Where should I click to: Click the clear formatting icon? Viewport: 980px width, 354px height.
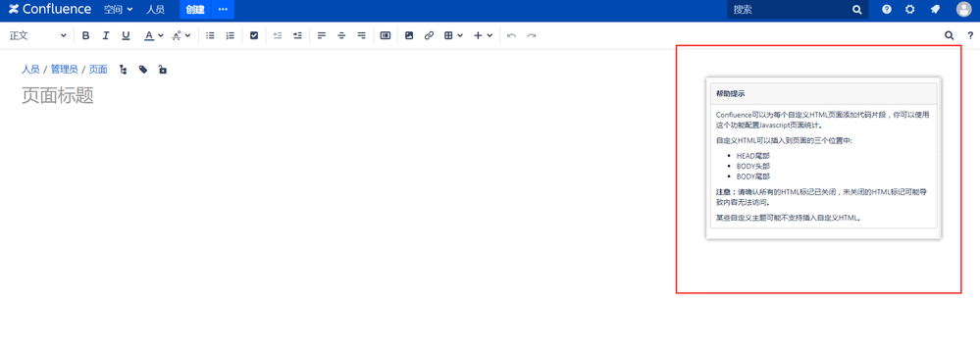tap(177, 35)
